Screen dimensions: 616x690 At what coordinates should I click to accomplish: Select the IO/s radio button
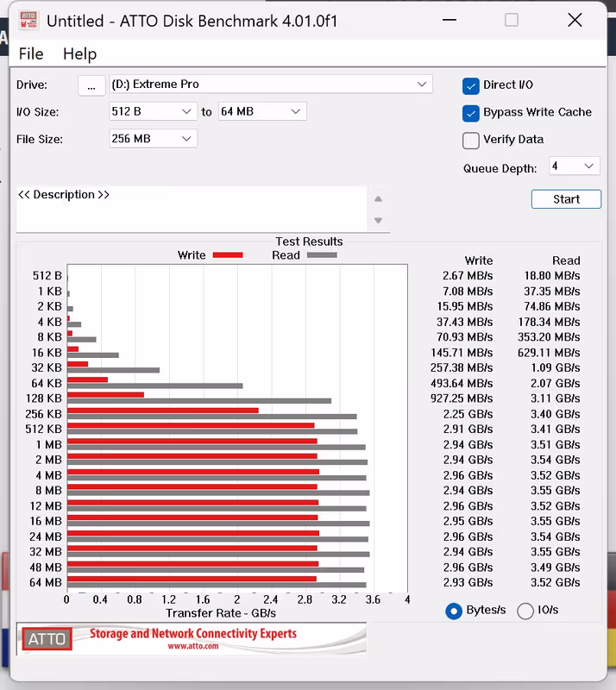(525, 611)
